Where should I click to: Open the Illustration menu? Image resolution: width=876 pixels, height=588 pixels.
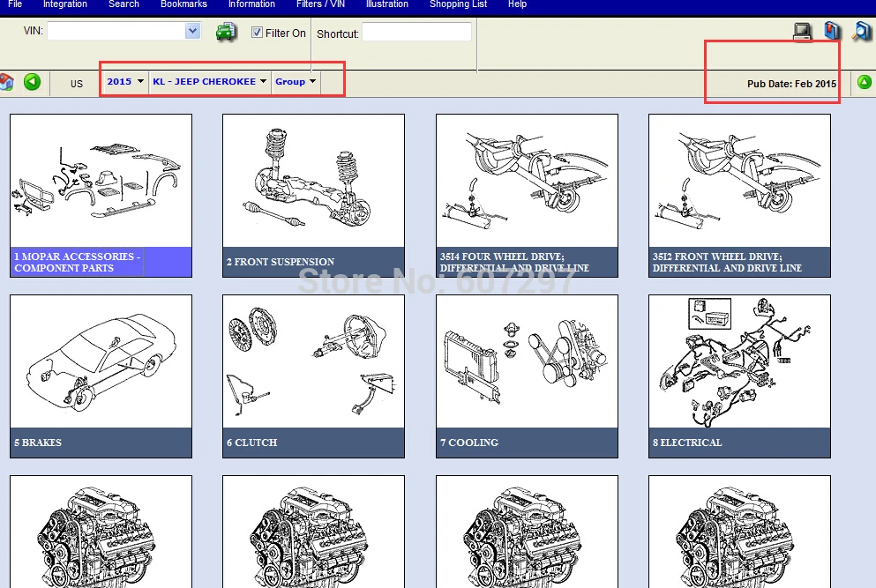pyautogui.click(x=386, y=4)
